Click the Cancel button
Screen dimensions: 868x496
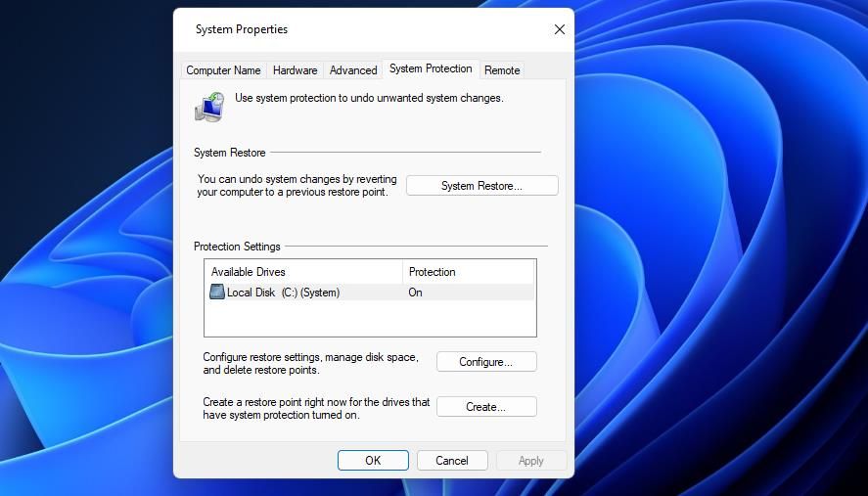(452, 461)
